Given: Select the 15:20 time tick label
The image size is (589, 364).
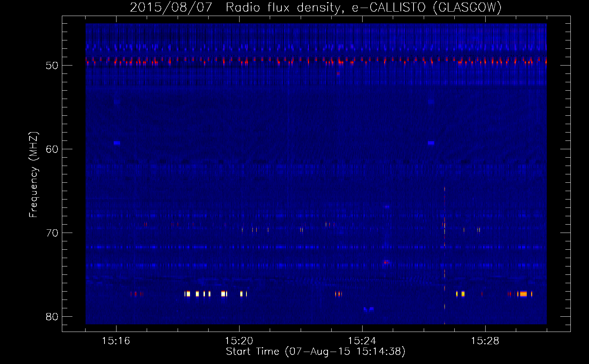Looking at the screenshot, I should [x=239, y=341].
